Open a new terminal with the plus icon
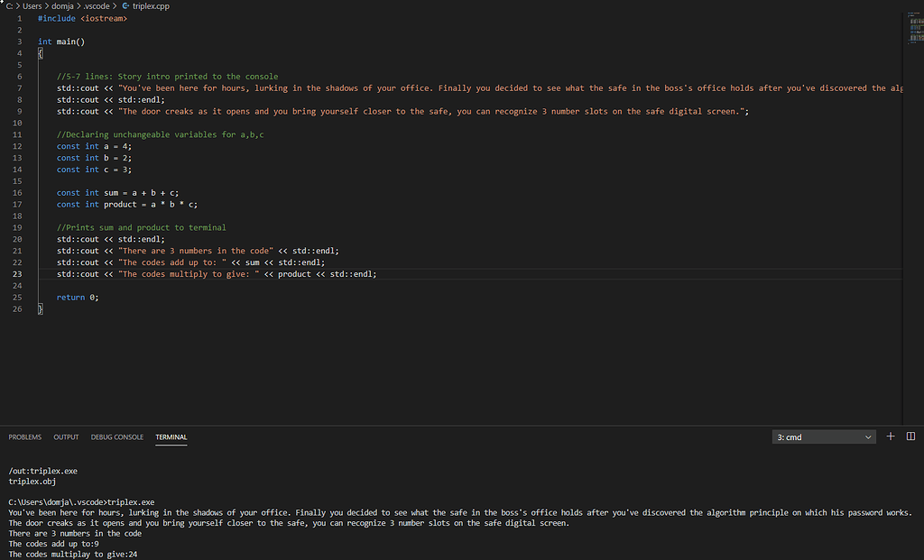This screenshot has width=924, height=560. [890, 436]
